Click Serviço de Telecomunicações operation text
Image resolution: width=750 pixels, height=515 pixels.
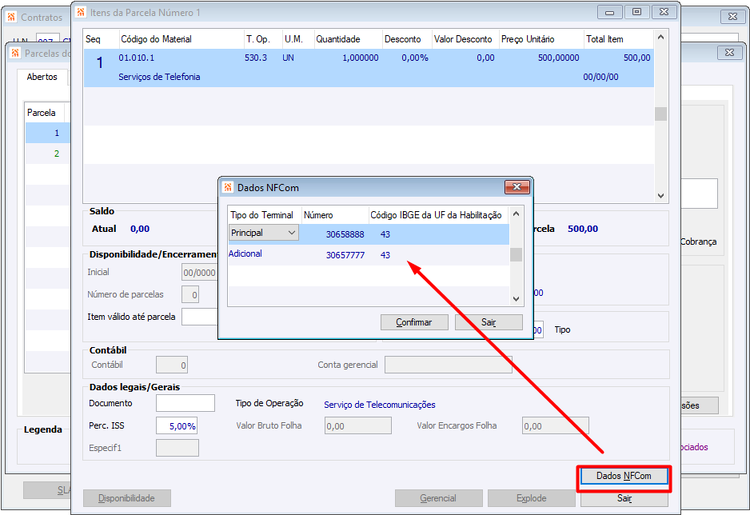[x=380, y=405]
